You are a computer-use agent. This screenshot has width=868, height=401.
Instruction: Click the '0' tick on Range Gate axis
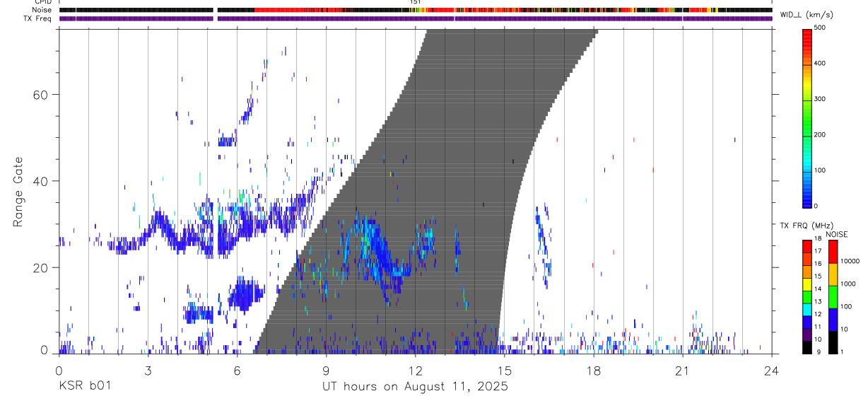[x=44, y=350]
